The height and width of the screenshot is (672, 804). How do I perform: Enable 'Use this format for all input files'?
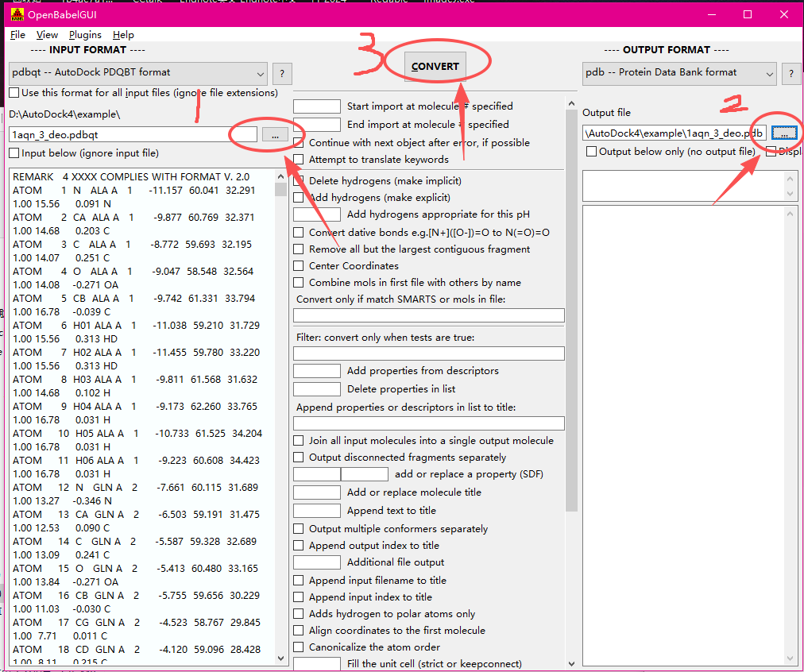coord(14,93)
